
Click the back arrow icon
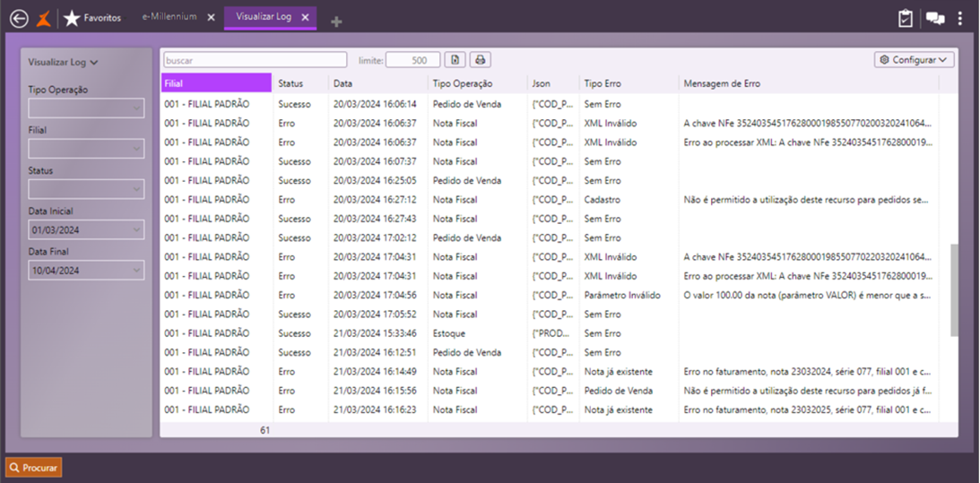(18, 18)
